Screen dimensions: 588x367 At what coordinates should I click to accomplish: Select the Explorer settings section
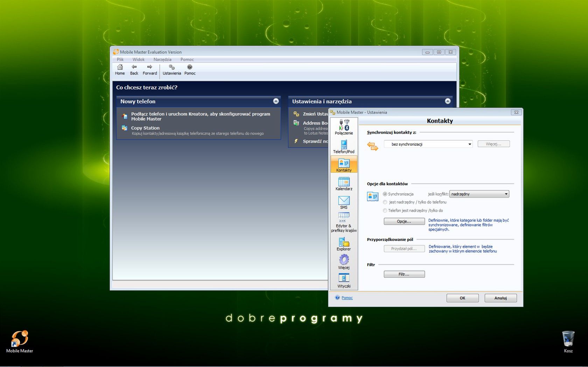(x=344, y=244)
